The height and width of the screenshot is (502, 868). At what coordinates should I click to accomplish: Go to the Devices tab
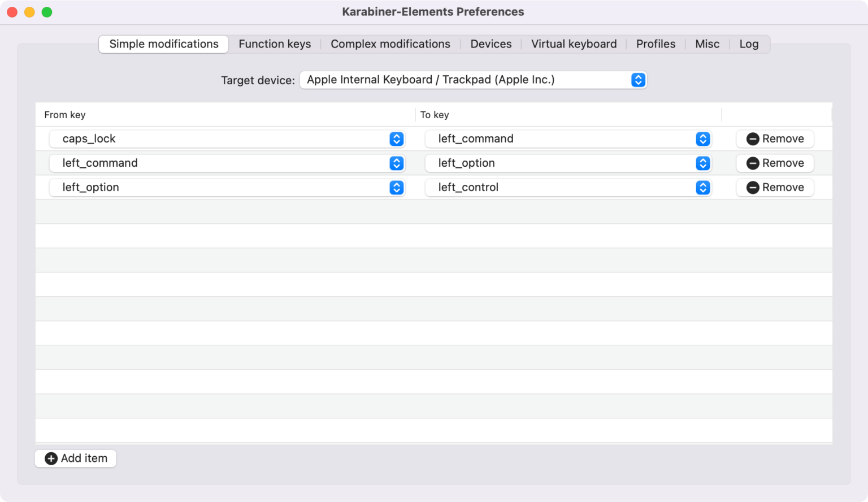(x=491, y=44)
